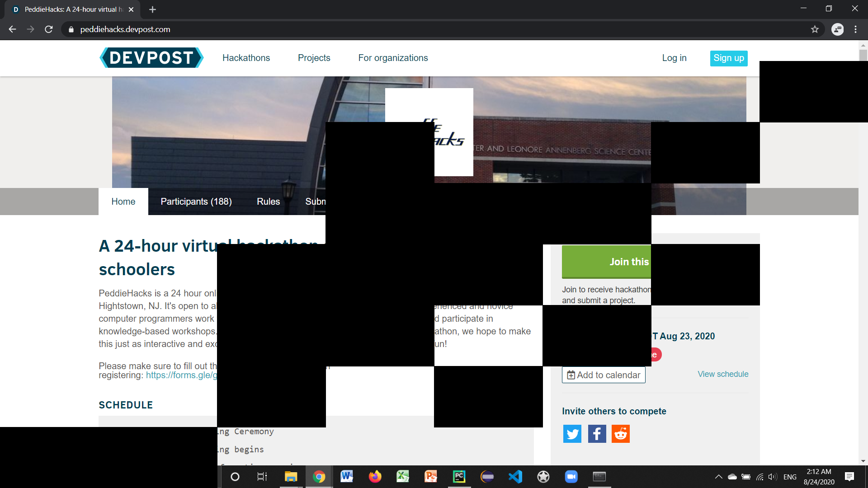The height and width of the screenshot is (488, 868).
Task: Open the View schedule link
Action: (x=722, y=374)
